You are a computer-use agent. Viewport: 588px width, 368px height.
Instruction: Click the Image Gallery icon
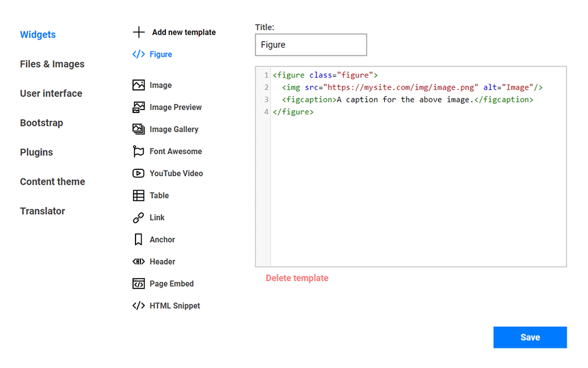[139, 129]
